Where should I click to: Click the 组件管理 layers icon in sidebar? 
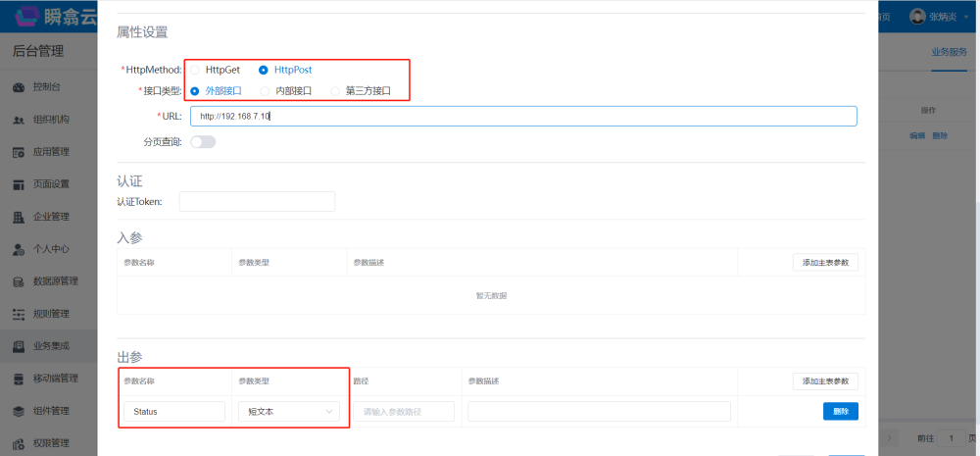[19, 411]
